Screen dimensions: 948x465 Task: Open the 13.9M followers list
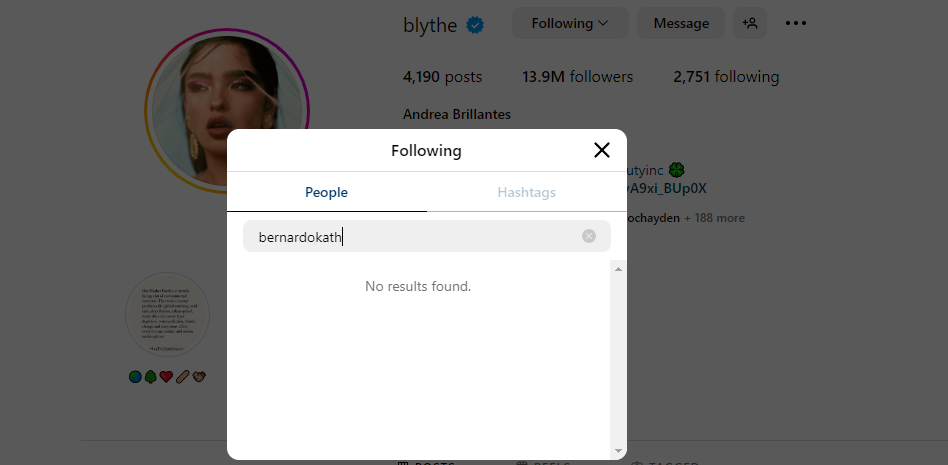577,77
